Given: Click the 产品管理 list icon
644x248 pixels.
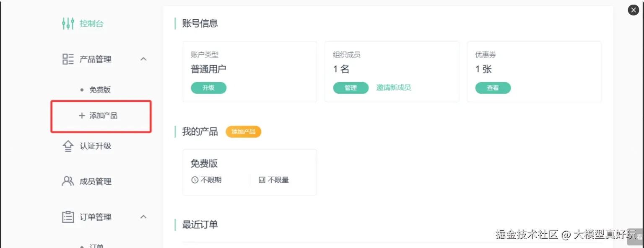Looking at the screenshot, I should 68,59.
